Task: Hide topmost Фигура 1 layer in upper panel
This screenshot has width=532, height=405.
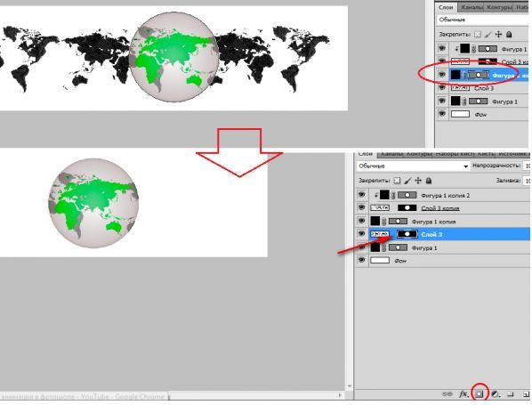Action: tap(442, 49)
